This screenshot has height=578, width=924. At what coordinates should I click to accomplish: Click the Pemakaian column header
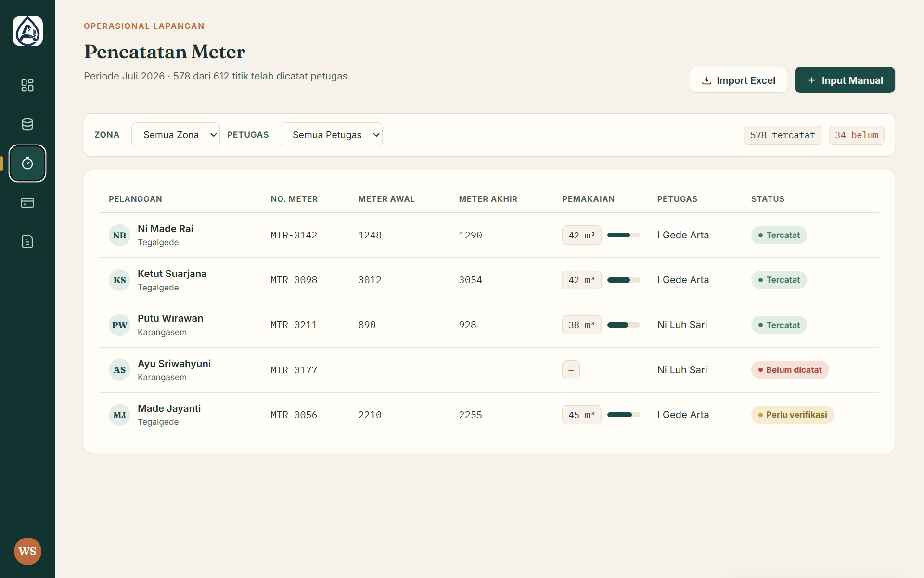[x=588, y=199]
